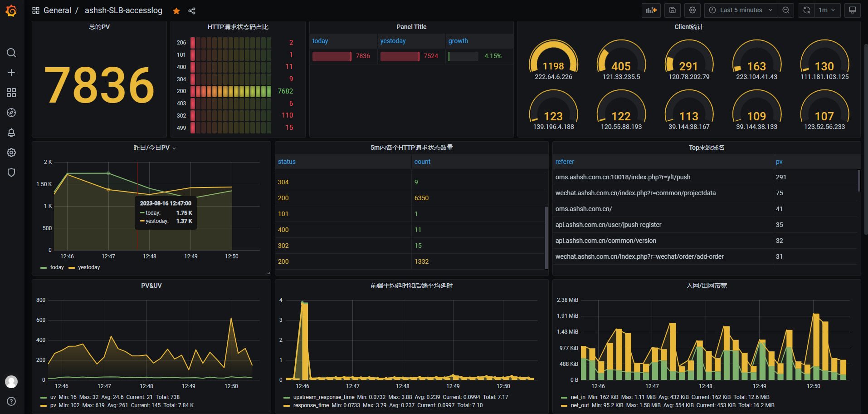Open the 入网/出网带宽 panel title menu
868x414 pixels.
coord(707,286)
